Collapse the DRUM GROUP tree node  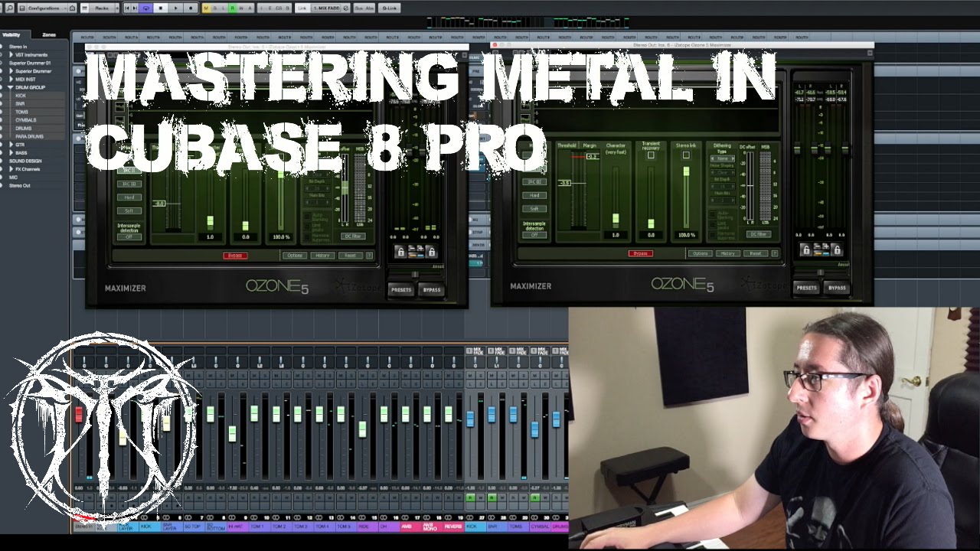pyautogui.click(x=11, y=87)
